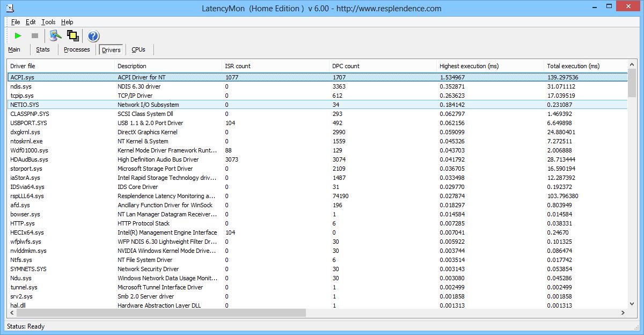Click the yellow overlapping squares toolbar icon
The width and height of the screenshot is (644, 335).
coord(73,35)
